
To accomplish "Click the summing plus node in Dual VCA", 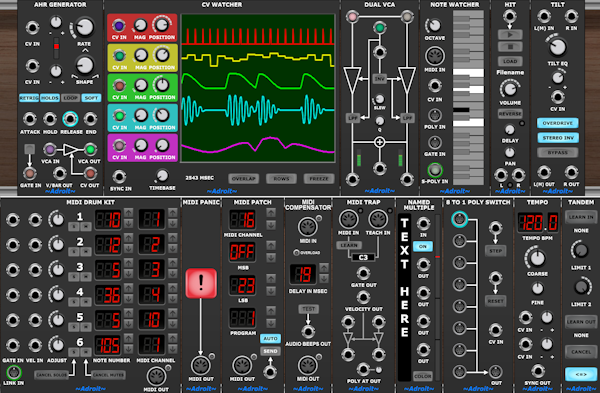I will (x=379, y=142).
